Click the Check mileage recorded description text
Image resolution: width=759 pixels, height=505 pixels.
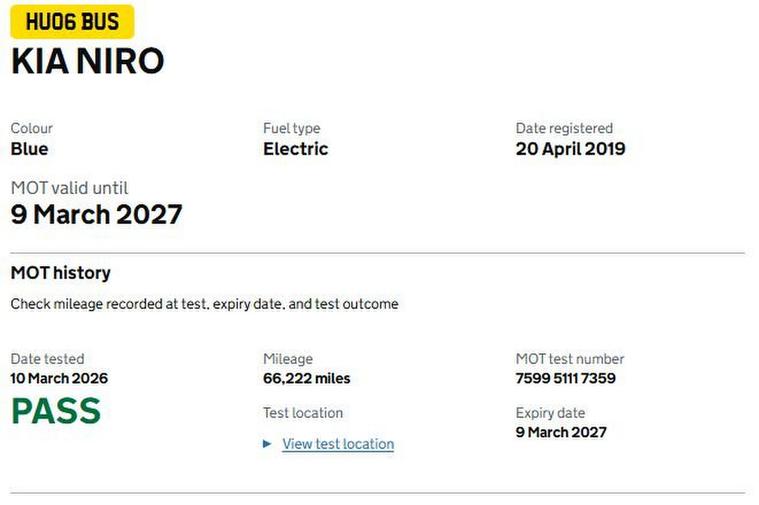204,304
